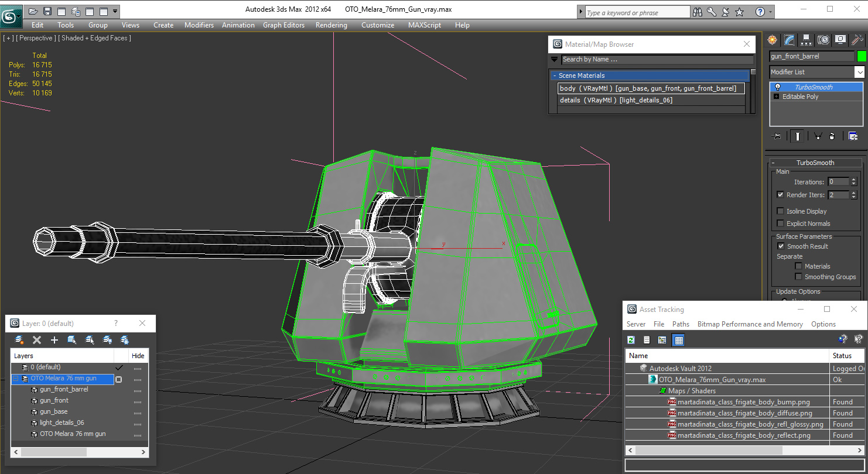The width and height of the screenshot is (868, 474).
Task: Collapse the TurboSmooth rollout header
Action: tap(815, 163)
